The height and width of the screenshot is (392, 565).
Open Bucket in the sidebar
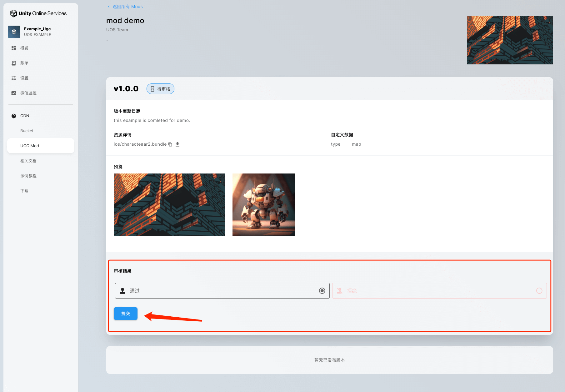(27, 131)
